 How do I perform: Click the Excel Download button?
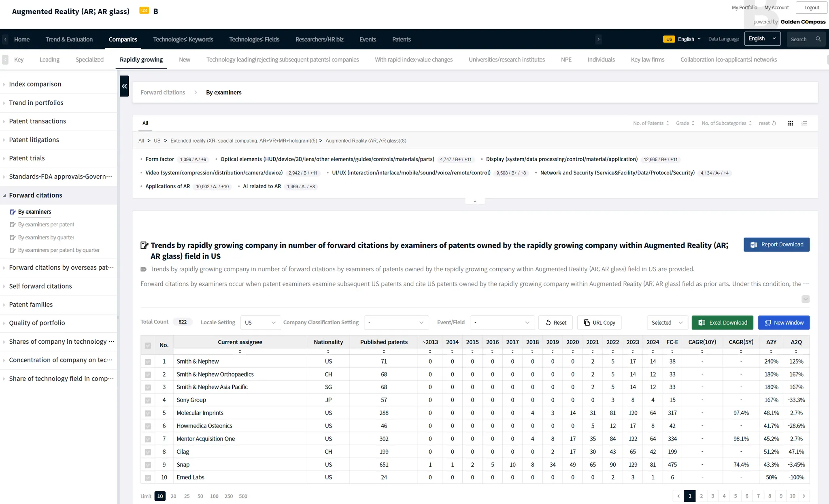(x=722, y=323)
